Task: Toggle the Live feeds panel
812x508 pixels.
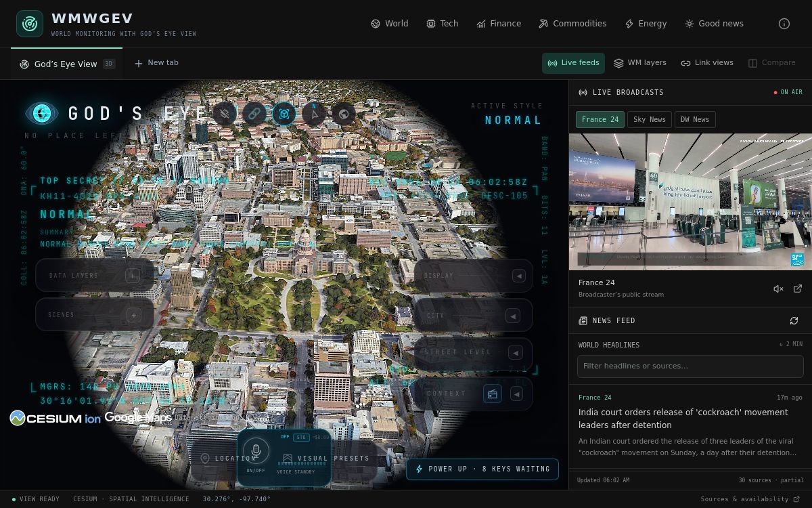Action: (573, 63)
